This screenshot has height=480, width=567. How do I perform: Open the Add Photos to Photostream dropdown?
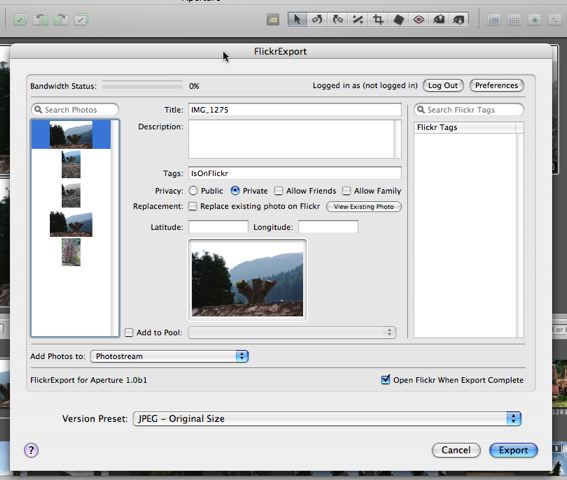169,356
